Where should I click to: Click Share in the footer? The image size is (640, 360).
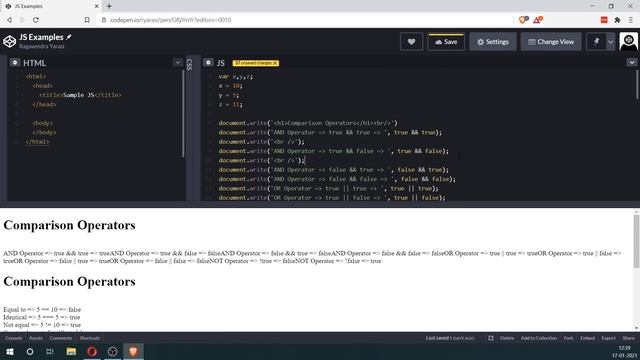coord(628,338)
